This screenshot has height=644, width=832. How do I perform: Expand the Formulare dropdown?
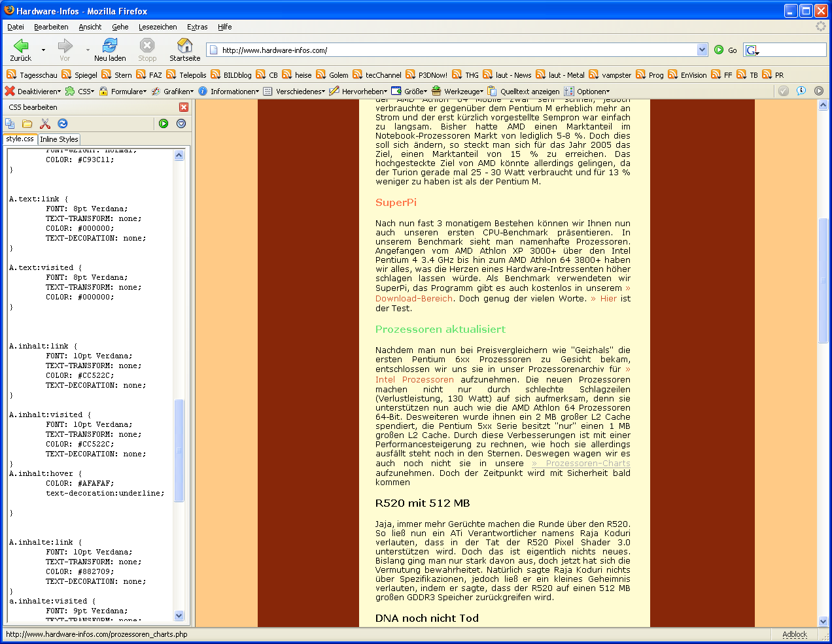(123, 92)
